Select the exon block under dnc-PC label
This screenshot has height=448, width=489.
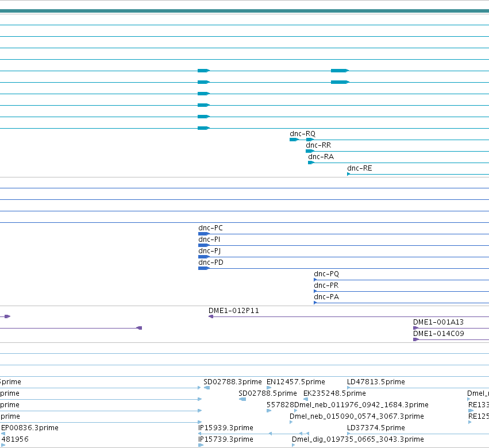pos(203,234)
